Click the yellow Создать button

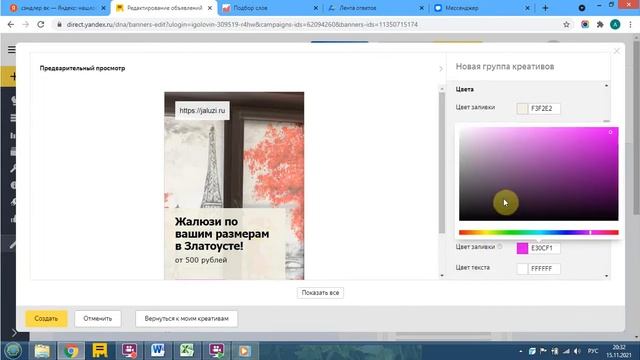coord(46,318)
